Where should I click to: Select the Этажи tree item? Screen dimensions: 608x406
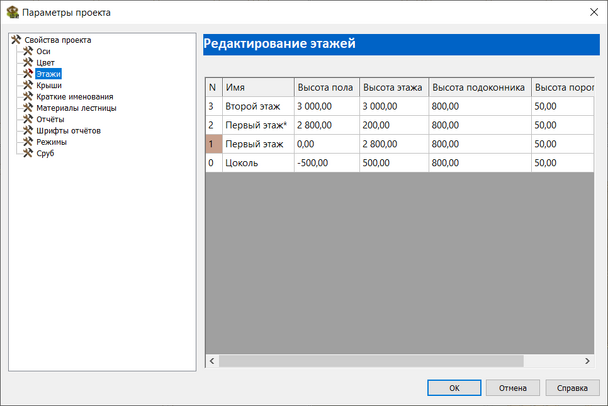point(48,74)
